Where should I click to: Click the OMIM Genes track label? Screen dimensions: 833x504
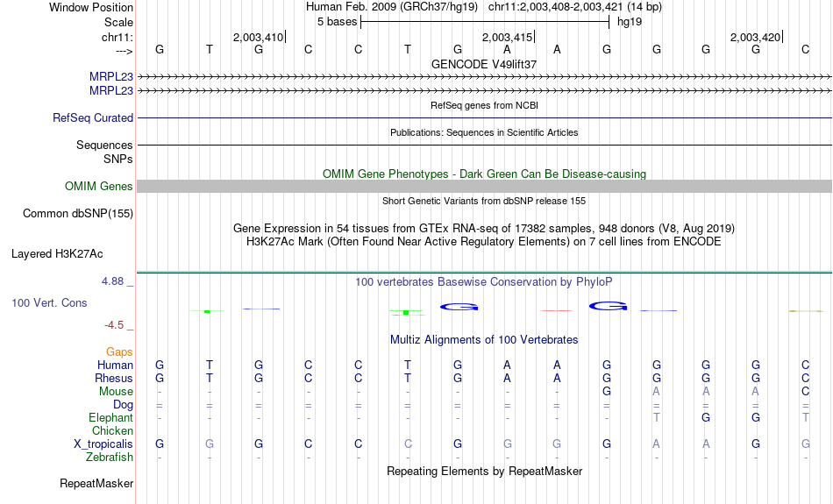[x=99, y=187]
